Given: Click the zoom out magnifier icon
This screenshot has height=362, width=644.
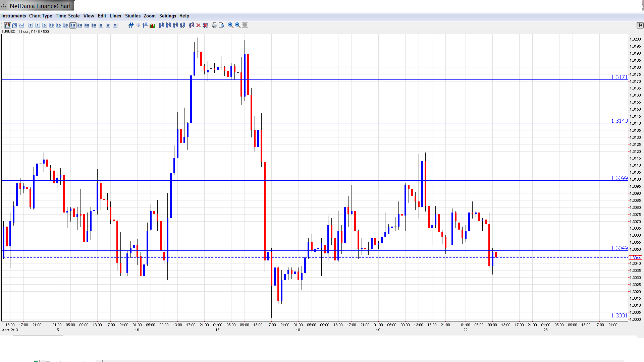Looking at the screenshot, I should click(x=238, y=25).
